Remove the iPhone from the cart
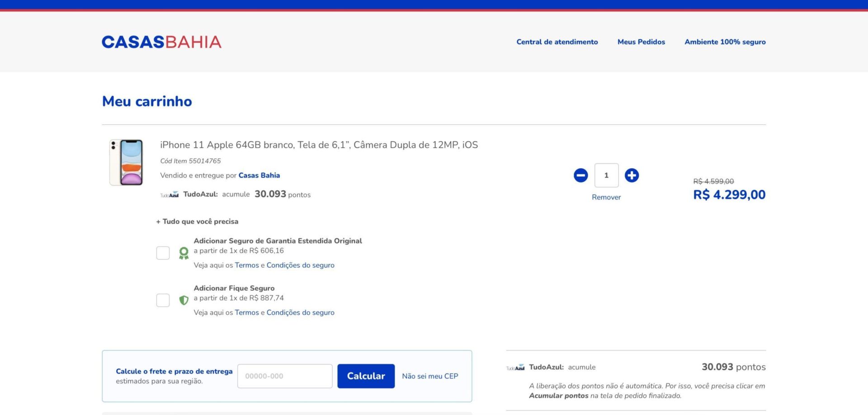This screenshot has width=868, height=415. [606, 197]
